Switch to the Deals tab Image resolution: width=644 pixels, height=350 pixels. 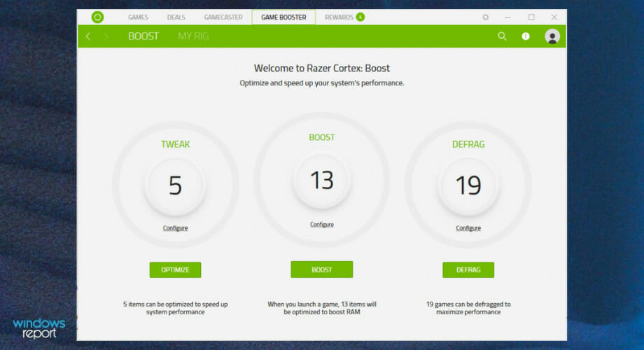tap(176, 17)
